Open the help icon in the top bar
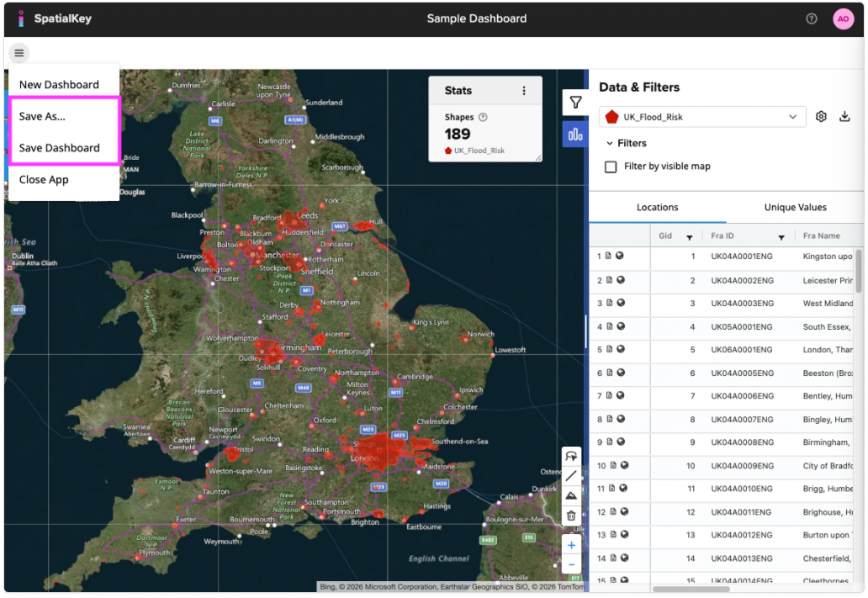868x598 pixels. click(812, 18)
